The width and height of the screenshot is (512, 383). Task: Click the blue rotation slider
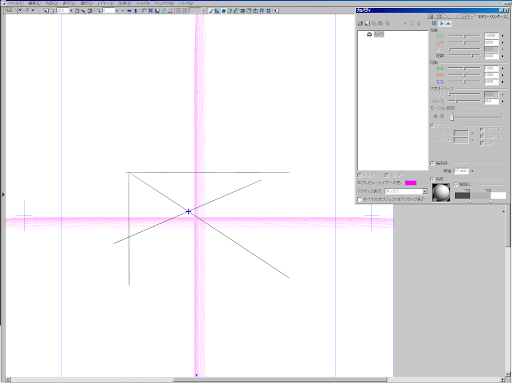point(464,82)
